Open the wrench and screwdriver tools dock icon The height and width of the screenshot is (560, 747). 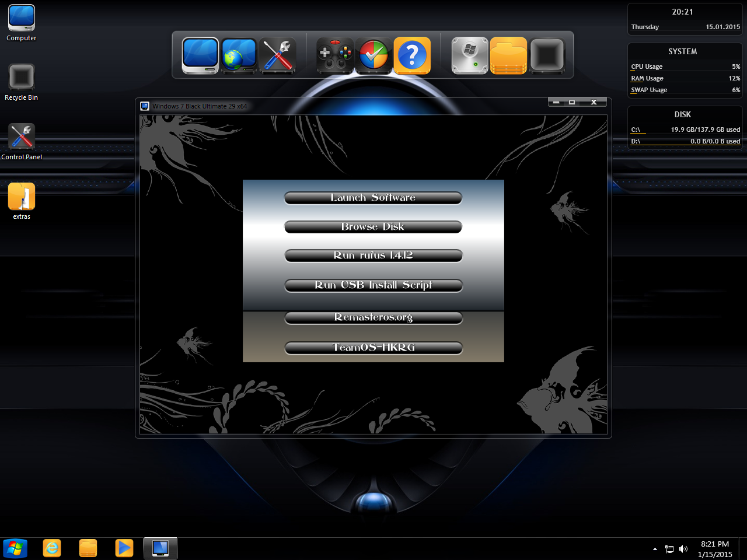click(277, 55)
